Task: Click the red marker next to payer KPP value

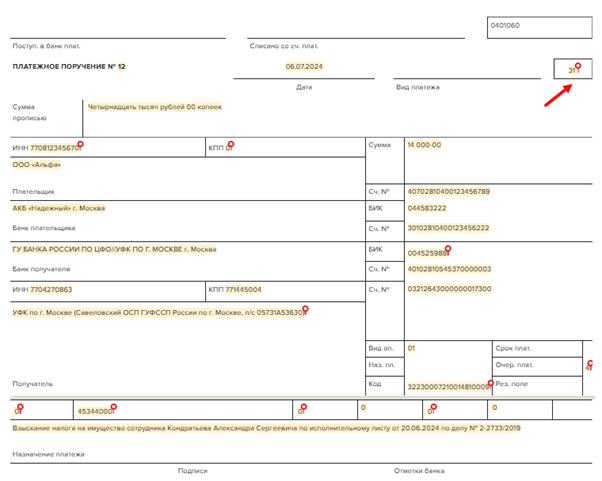Action: tap(231, 145)
